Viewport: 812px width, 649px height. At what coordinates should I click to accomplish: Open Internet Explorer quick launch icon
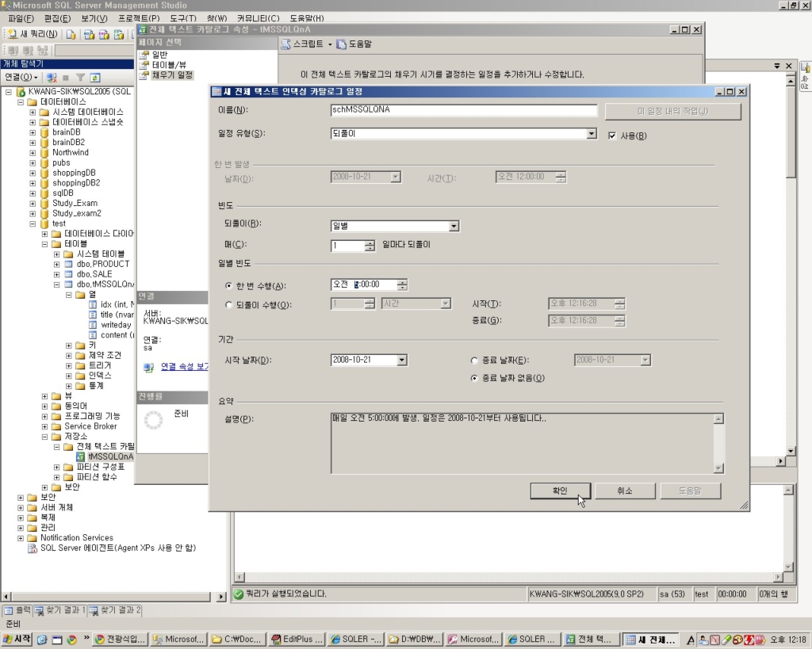42,639
